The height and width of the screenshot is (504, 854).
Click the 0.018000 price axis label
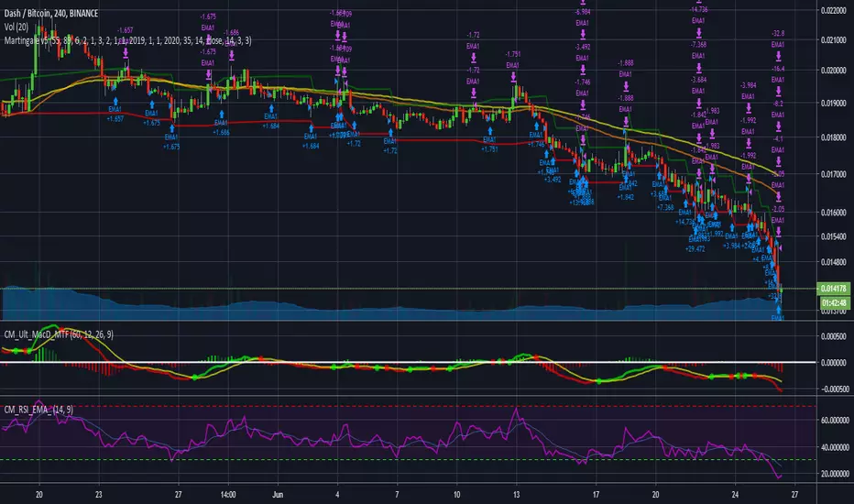coord(833,137)
